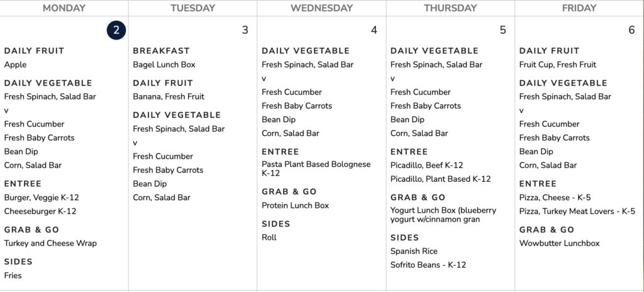Click date number 3 on Tuesday
The image size is (644, 292).
coord(245,30)
